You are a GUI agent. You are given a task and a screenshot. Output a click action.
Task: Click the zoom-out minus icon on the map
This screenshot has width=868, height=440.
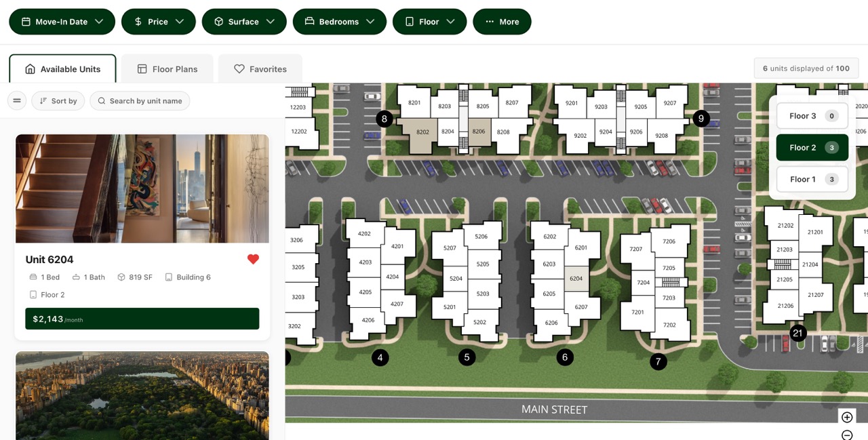(x=846, y=435)
